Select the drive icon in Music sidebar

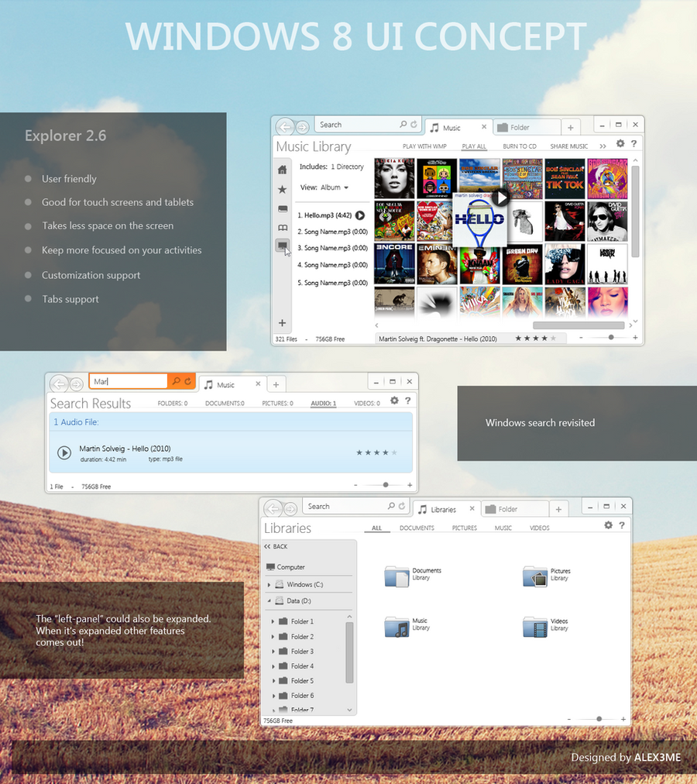(283, 208)
